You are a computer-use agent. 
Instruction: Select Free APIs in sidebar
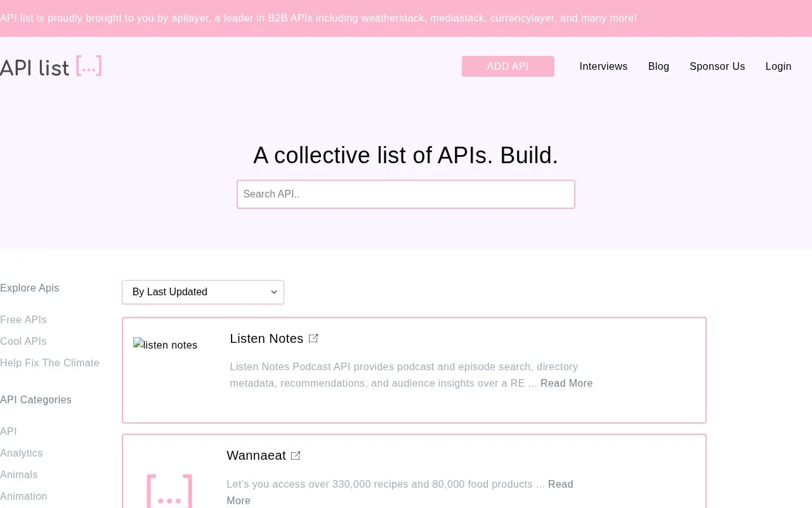pos(23,319)
